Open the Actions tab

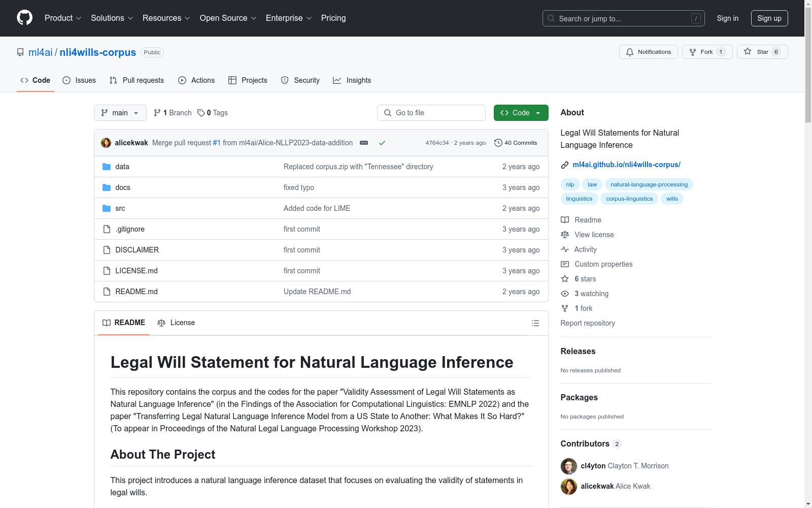point(196,80)
